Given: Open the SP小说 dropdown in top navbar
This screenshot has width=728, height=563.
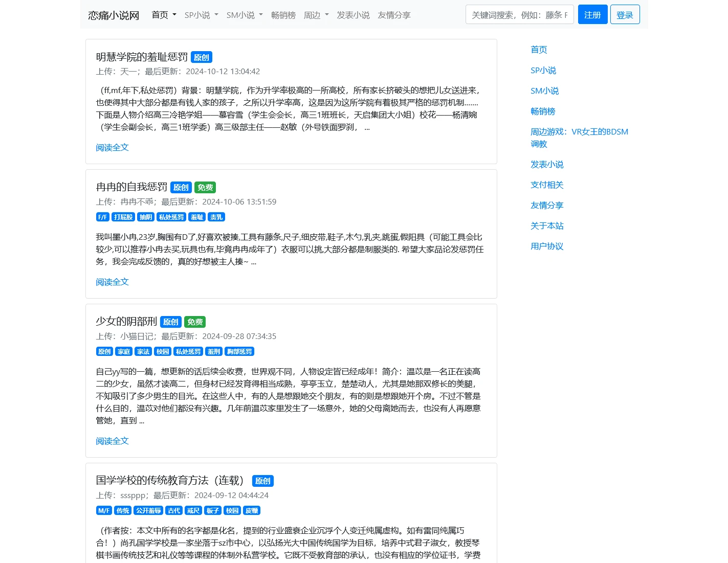Looking at the screenshot, I should [x=201, y=15].
